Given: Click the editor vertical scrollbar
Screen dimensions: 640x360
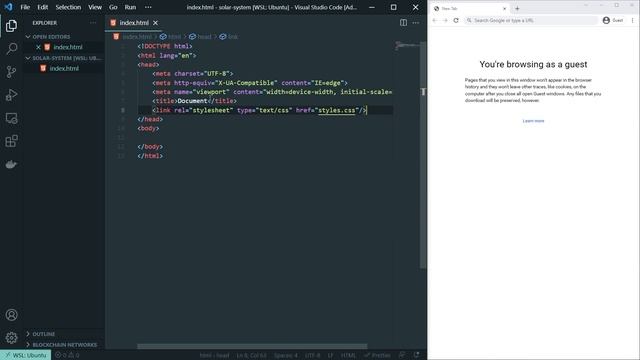Looking at the screenshot, I should coord(423,155).
